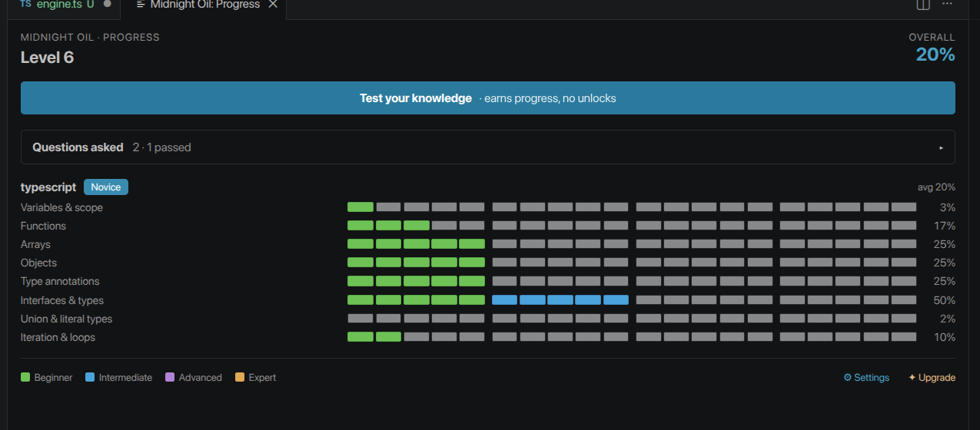Click the 50% value for Interfaces & types
The image size is (980, 430).
tap(944, 300)
